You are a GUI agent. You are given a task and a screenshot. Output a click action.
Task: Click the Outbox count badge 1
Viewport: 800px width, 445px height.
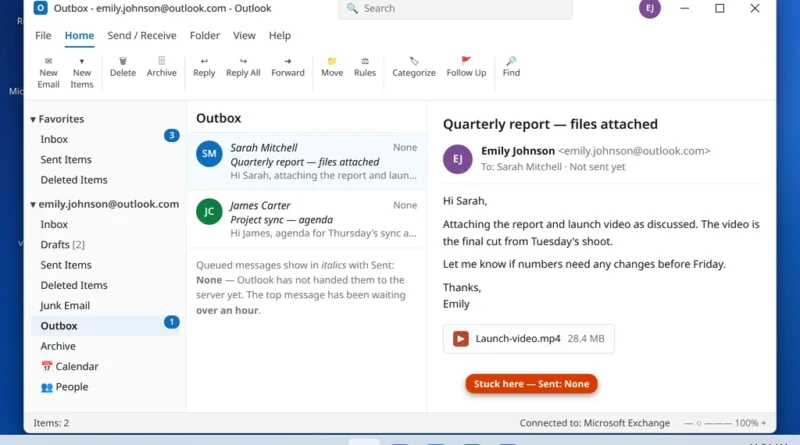171,322
